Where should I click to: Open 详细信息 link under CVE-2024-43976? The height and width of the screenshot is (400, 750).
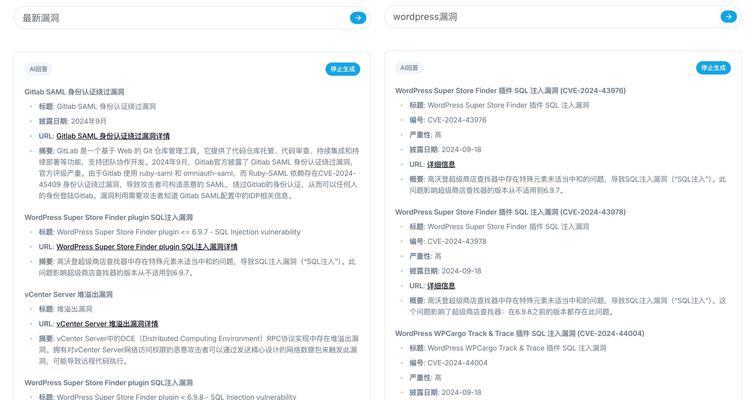click(x=441, y=164)
